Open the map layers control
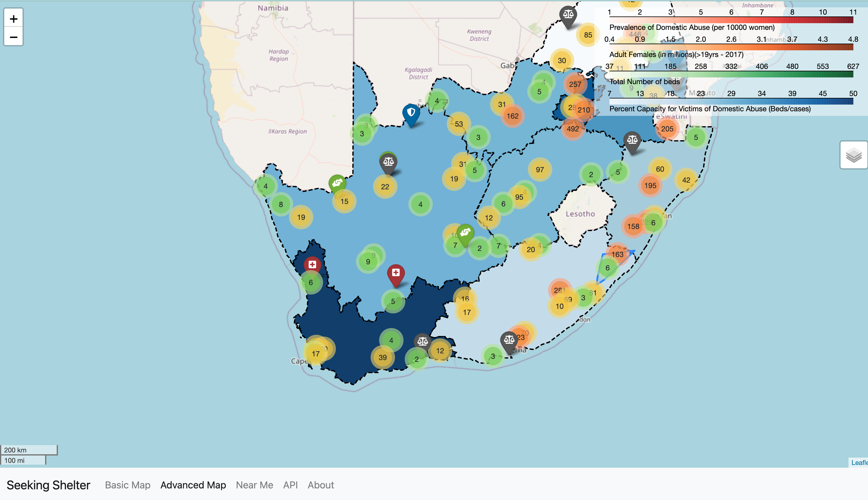The width and height of the screenshot is (868, 500). pos(854,155)
